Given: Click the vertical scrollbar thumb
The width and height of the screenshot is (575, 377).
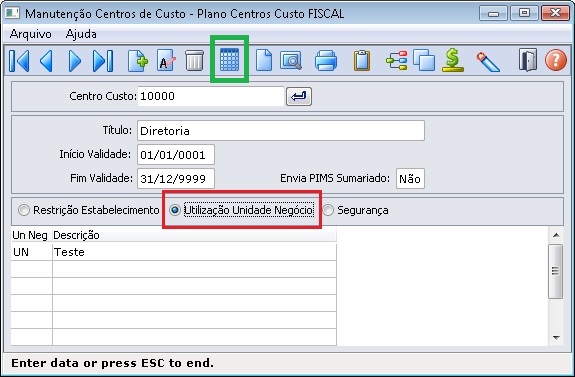Looking at the screenshot, I should pos(556,271).
